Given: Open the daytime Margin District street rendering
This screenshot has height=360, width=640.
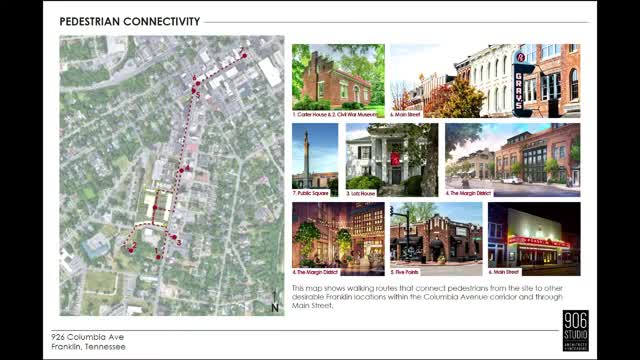Looking at the screenshot, I should coord(512,160).
